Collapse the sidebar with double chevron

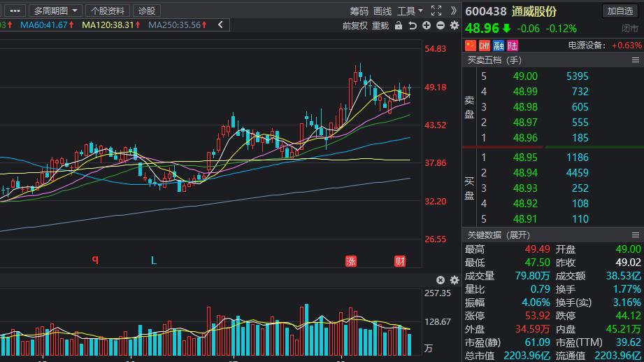tap(454, 11)
